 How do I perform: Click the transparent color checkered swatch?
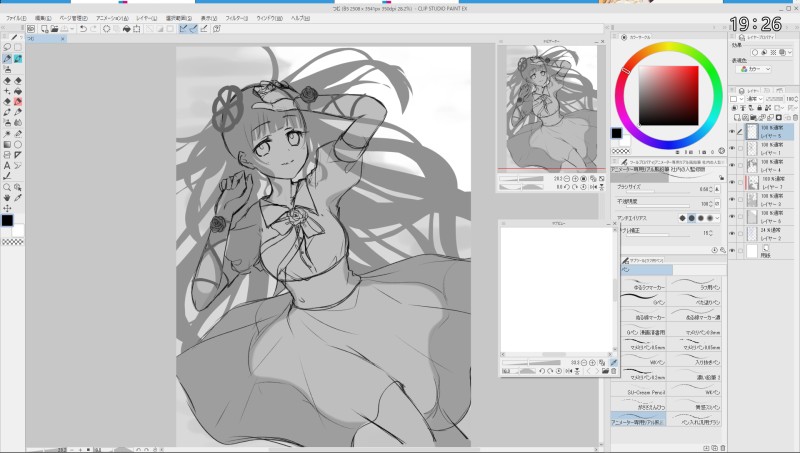pos(620,151)
